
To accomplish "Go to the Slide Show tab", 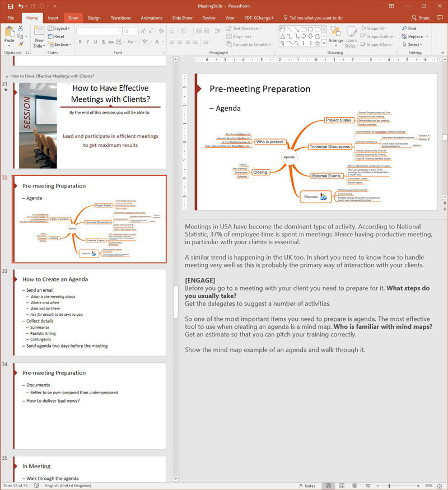I will 182,18.
